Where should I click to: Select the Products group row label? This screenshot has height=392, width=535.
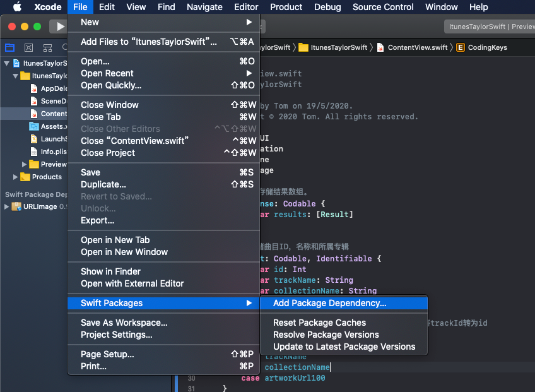(x=47, y=177)
